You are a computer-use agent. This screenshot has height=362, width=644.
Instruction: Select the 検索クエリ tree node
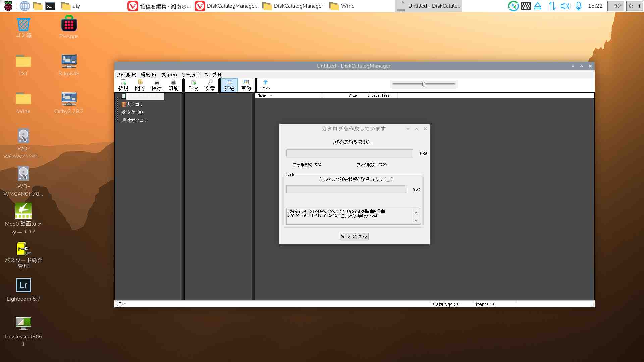(x=137, y=120)
